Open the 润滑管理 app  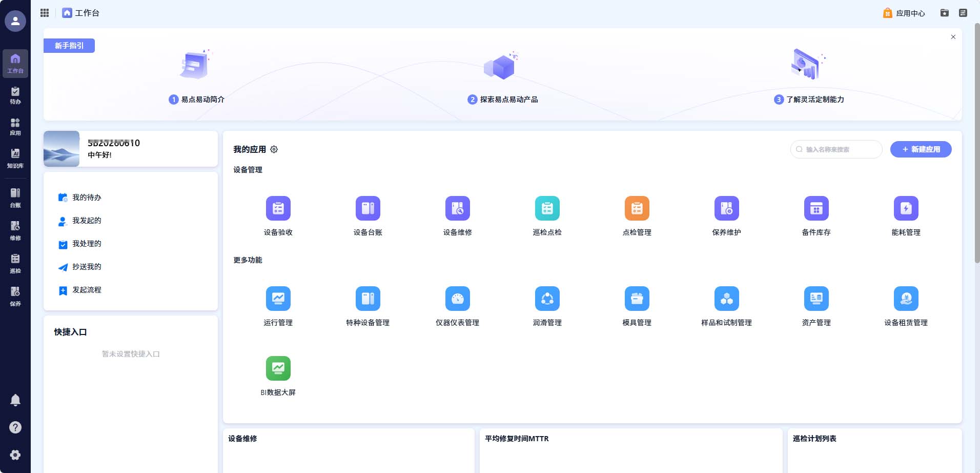pyautogui.click(x=547, y=299)
